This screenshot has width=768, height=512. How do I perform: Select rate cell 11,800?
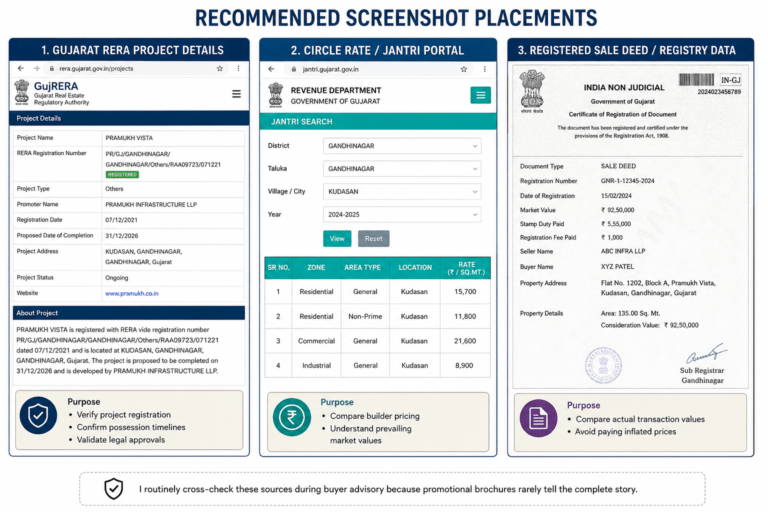tap(465, 317)
